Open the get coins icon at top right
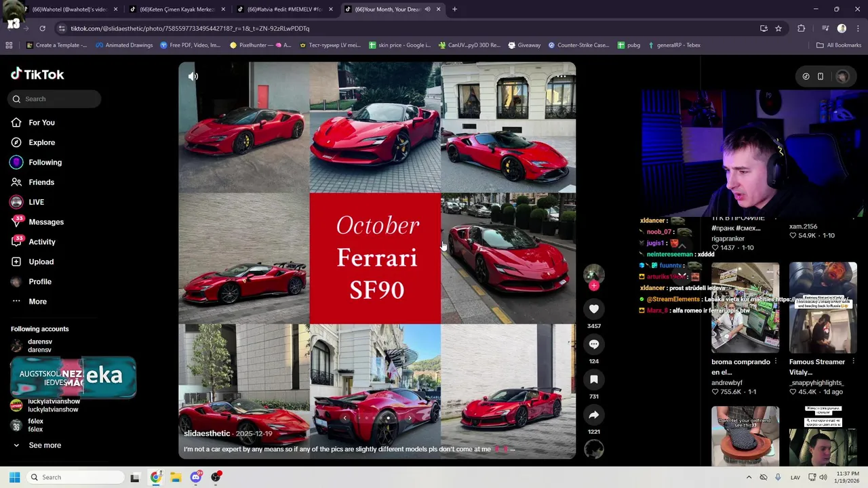This screenshot has height=488, width=868. pyautogui.click(x=806, y=77)
